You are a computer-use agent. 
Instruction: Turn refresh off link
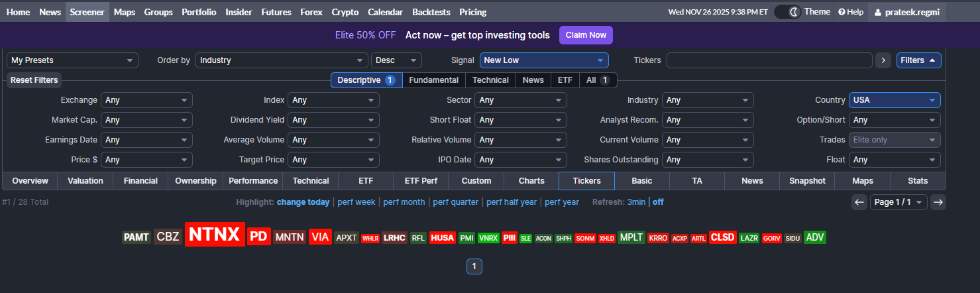pyautogui.click(x=658, y=202)
